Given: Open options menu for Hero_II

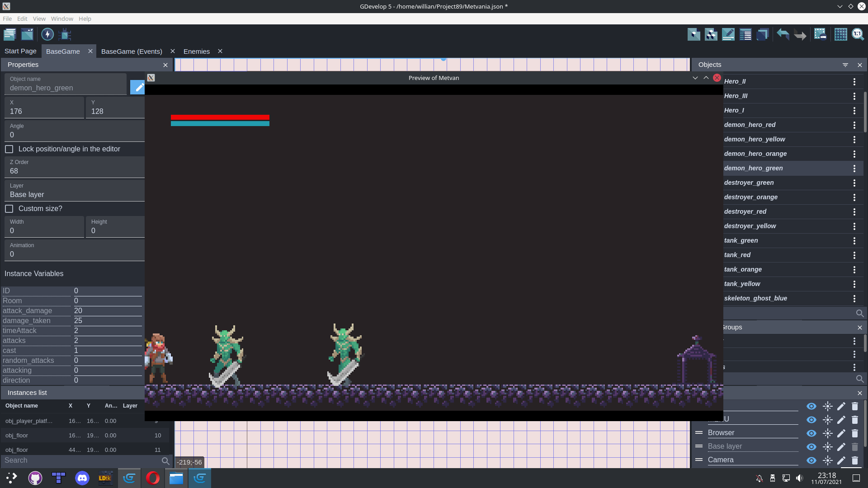Looking at the screenshot, I should tap(854, 82).
